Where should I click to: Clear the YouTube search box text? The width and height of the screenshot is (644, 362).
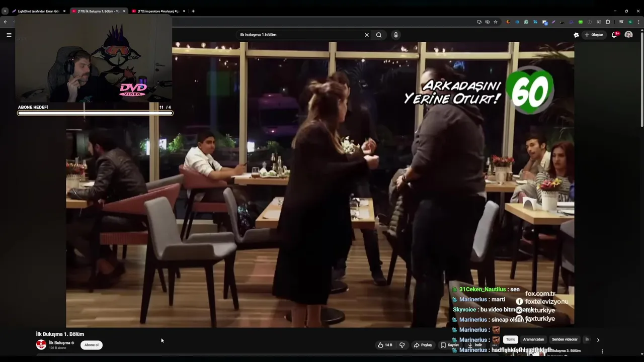click(x=367, y=35)
